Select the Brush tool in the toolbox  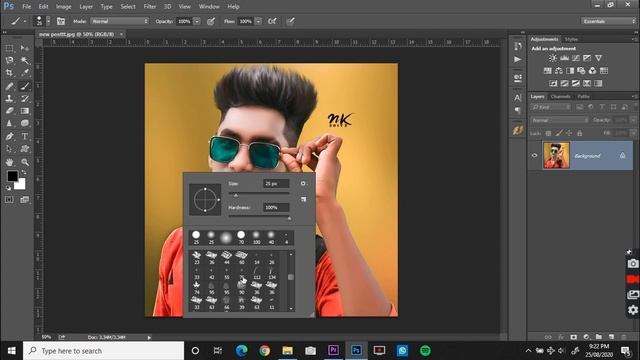tap(24, 86)
